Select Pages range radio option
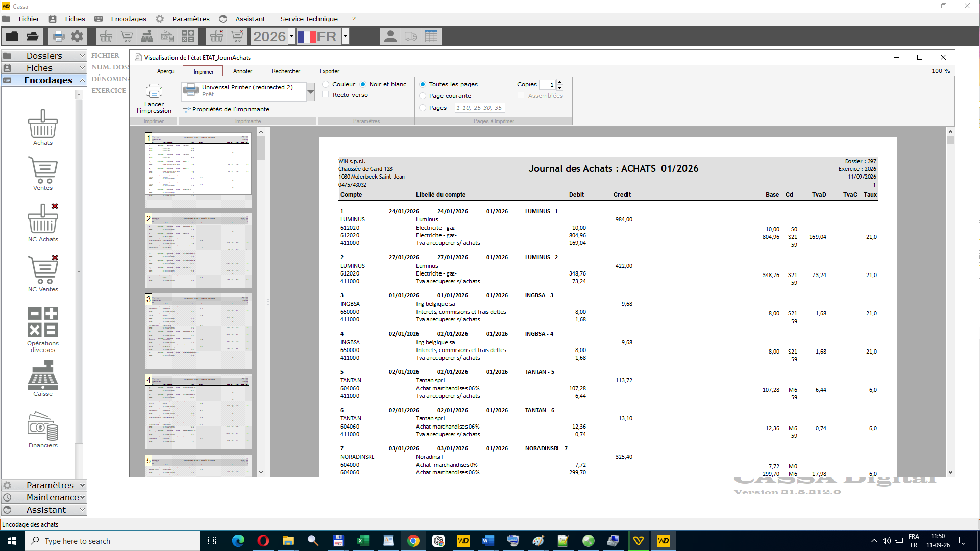The image size is (980, 551). pyautogui.click(x=423, y=108)
